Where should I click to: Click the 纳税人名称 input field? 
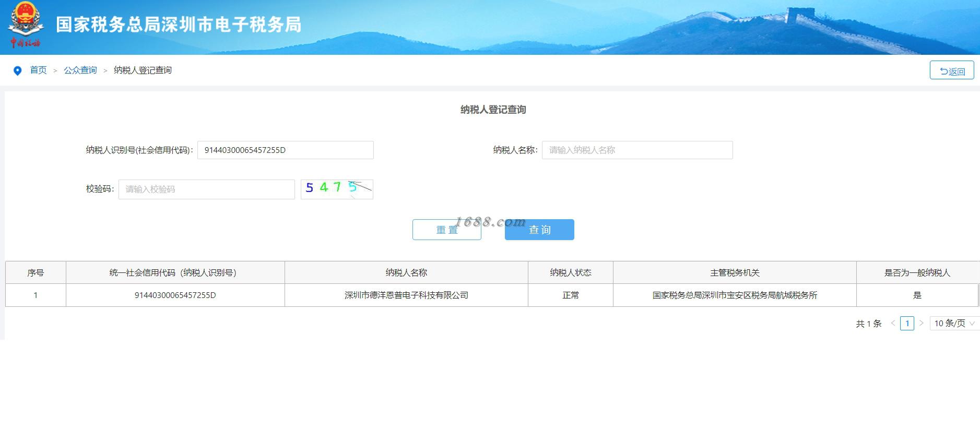[x=637, y=150]
